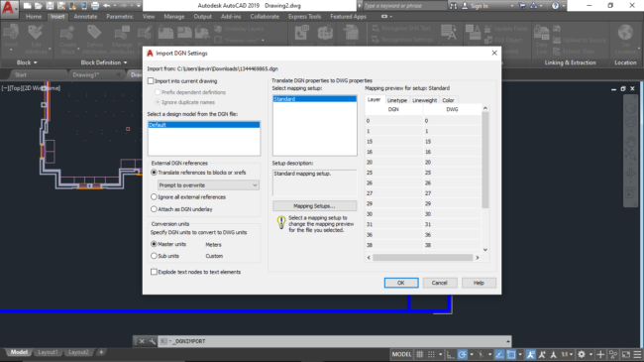
Task: Select Sub units radio button
Action: (x=154, y=256)
